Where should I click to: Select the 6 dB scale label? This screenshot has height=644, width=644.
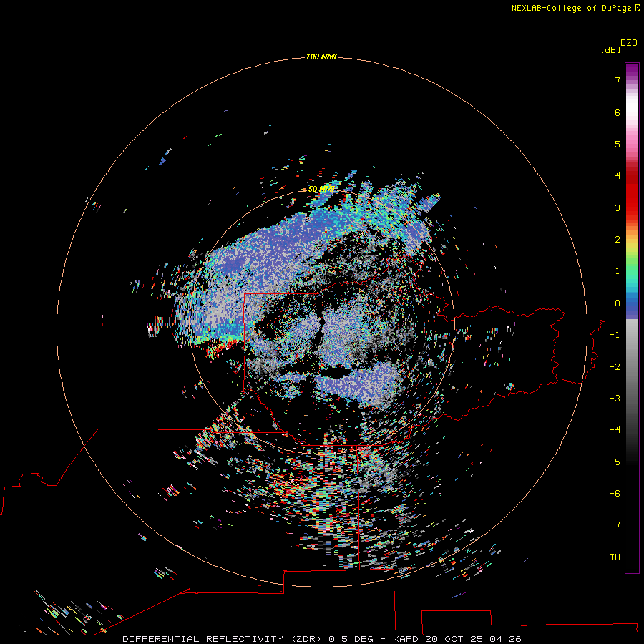click(x=618, y=113)
